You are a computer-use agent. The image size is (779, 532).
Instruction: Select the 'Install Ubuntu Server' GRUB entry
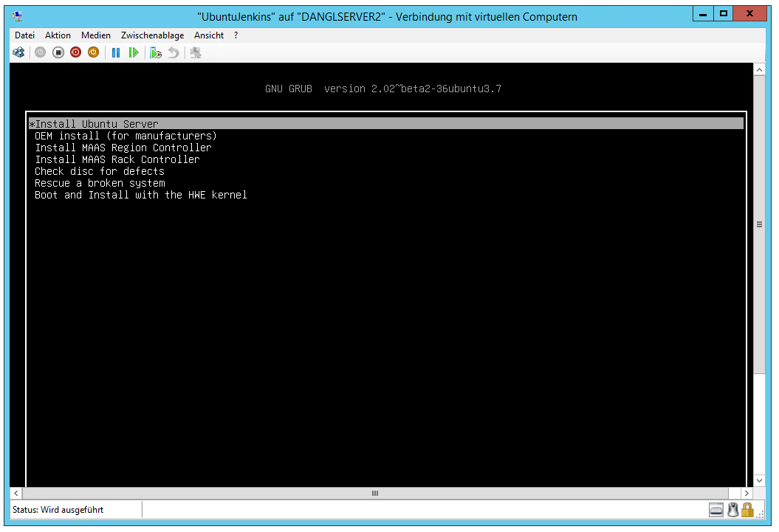[x=386, y=123]
